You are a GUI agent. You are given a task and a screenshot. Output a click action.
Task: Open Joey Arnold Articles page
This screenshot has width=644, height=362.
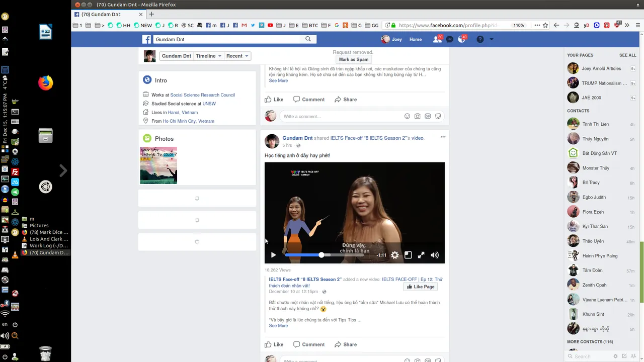coord(601,68)
